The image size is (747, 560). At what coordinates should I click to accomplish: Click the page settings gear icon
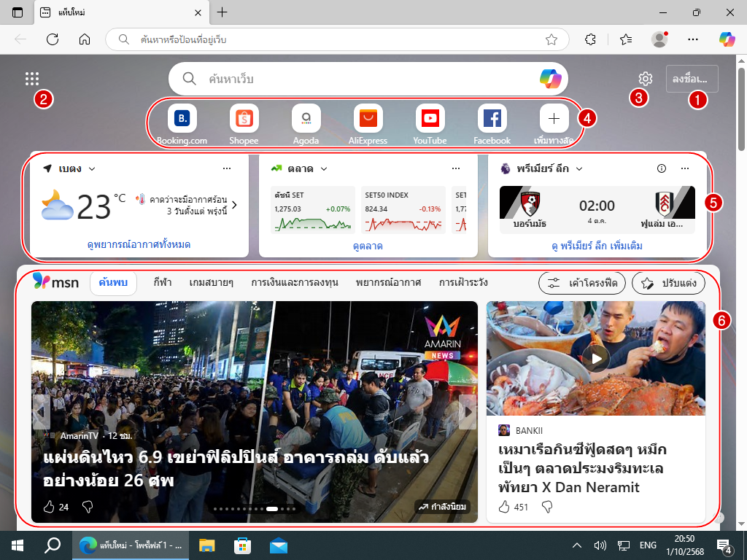(645, 79)
